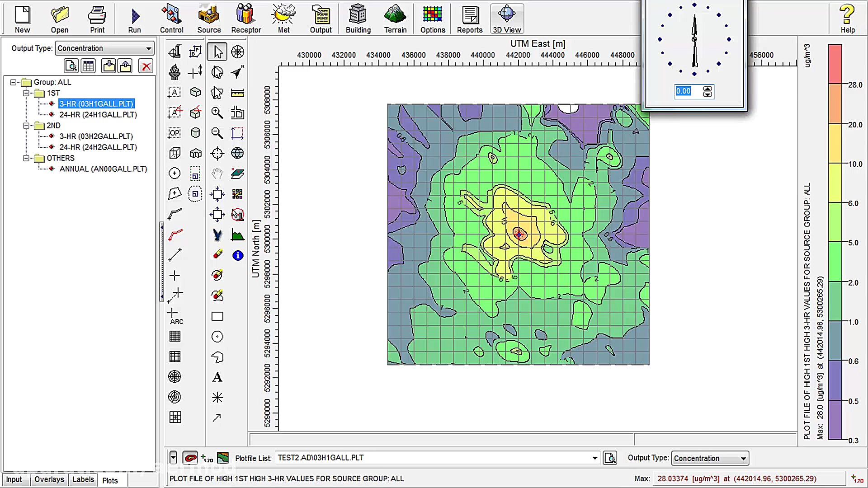Collapse the 1ST folder tree node
Screen dimensions: 868x488
(x=26, y=93)
